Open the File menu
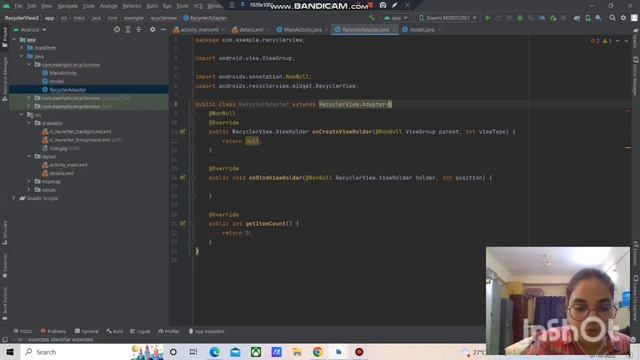640x360 pixels. point(18,6)
